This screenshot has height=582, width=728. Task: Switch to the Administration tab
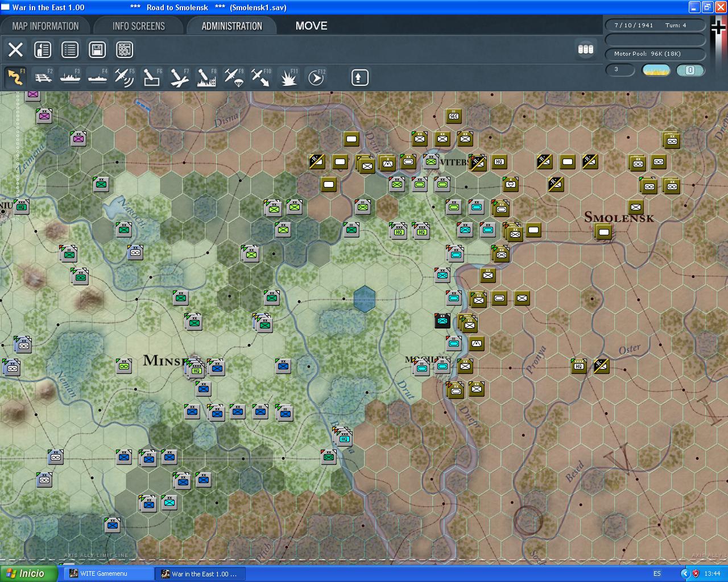pos(231,26)
